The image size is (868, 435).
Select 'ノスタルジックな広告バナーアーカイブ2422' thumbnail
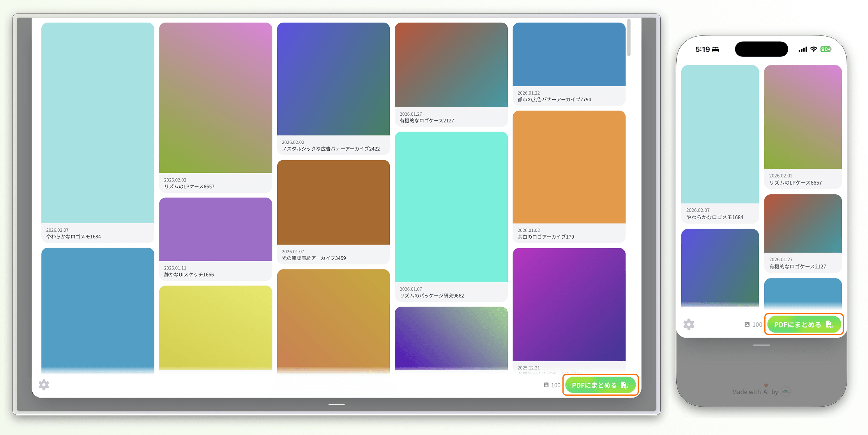click(333, 79)
